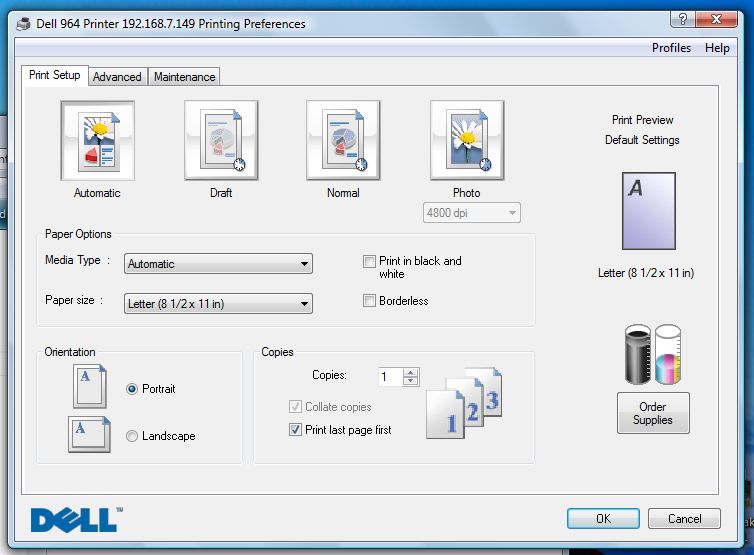
Task: Click the OK button
Action: coord(603,518)
